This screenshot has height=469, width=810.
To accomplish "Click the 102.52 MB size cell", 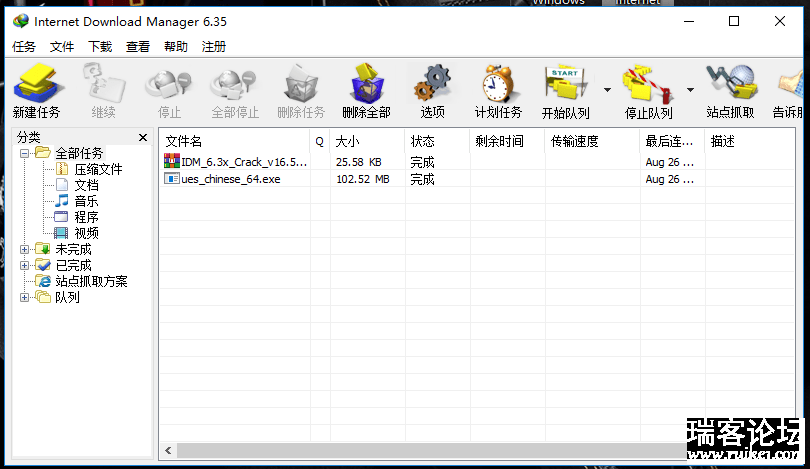I will 363,179.
